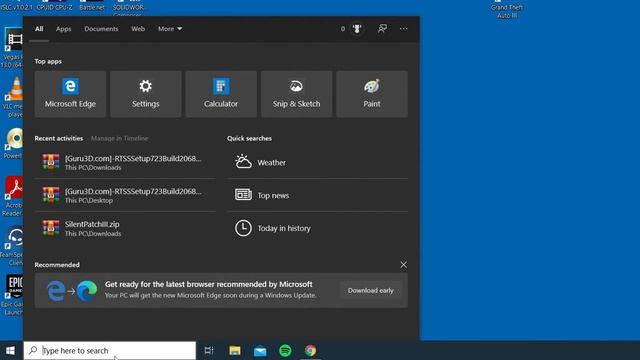Click the Edge recommendation banner text
Image resolution: width=640 pixels, height=360 pixels.
point(211,289)
